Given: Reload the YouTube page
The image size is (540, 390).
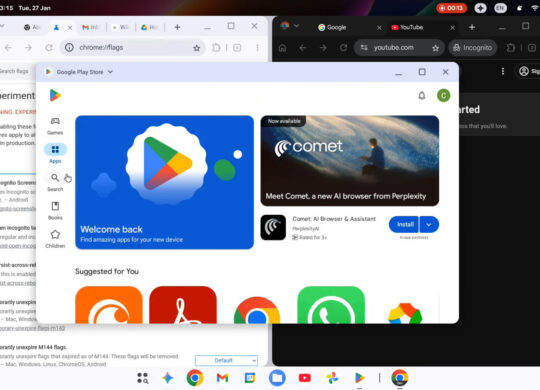Looking at the screenshot, I should click(x=343, y=48).
